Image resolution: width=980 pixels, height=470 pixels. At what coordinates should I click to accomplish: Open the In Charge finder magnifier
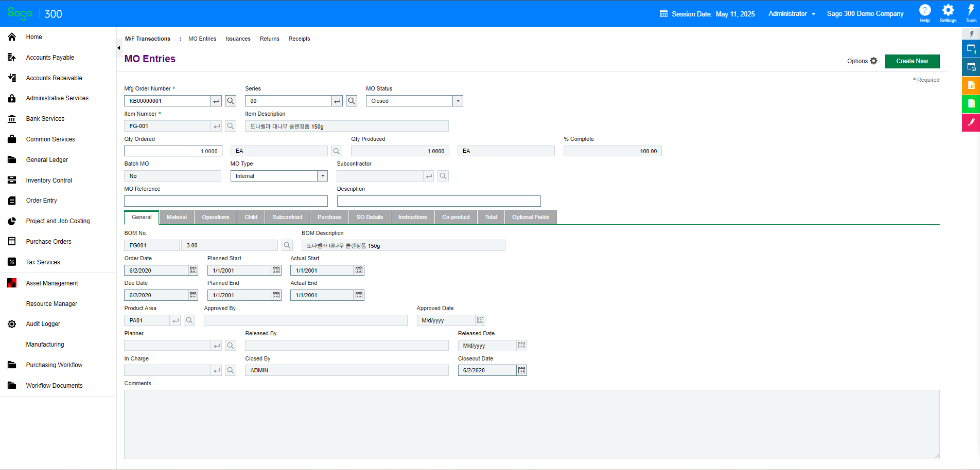pyautogui.click(x=231, y=370)
